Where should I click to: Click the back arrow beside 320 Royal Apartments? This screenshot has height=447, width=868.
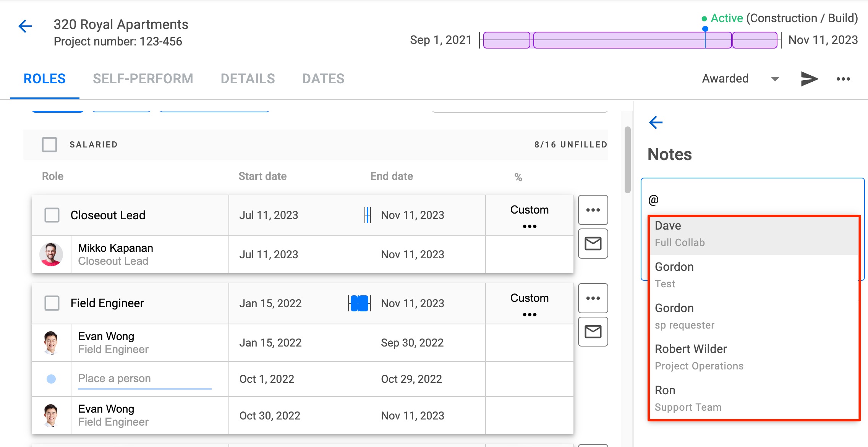tap(24, 26)
